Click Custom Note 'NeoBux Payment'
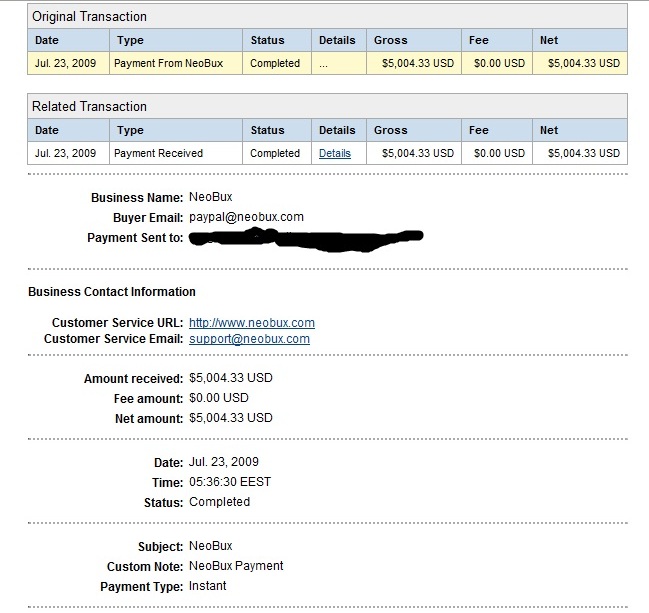Image resolution: width=649 pixels, height=613 pixels. 236,566
